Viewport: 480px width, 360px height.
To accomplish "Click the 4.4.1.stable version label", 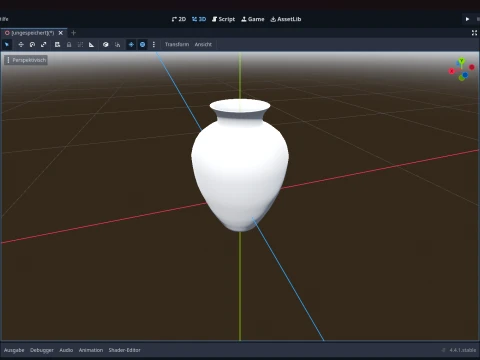I will [x=462, y=350].
